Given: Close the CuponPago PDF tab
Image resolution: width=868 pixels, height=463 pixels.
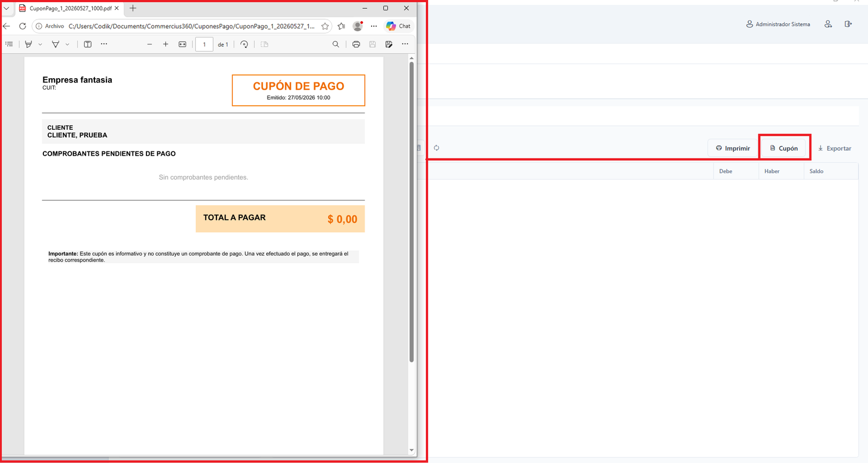Looking at the screenshot, I should point(117,8).
